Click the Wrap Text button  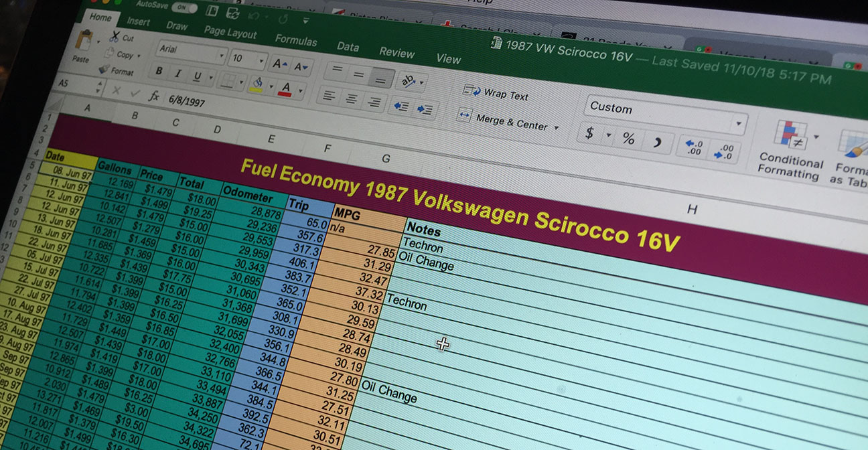click(x=496, y=93)
